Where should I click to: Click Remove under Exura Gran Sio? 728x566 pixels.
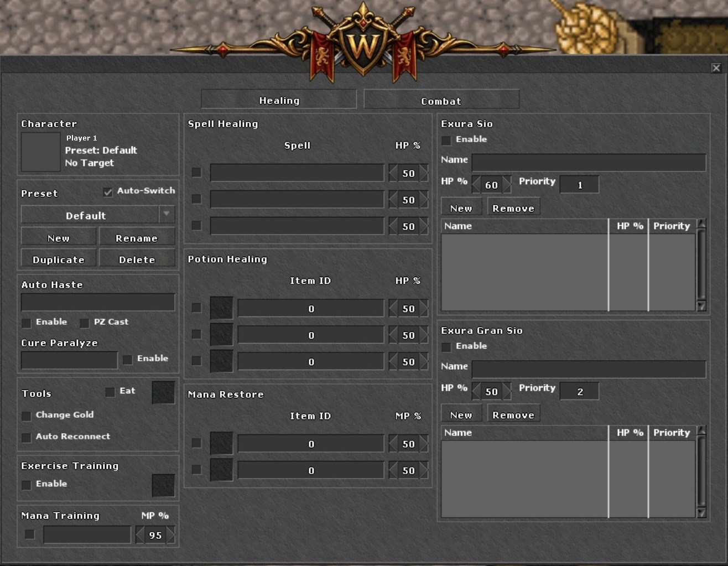513,414
